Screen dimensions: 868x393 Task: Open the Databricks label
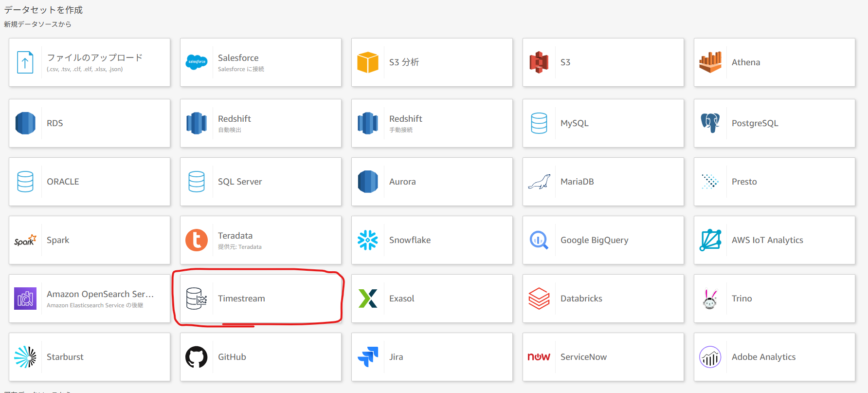point(581,299)
